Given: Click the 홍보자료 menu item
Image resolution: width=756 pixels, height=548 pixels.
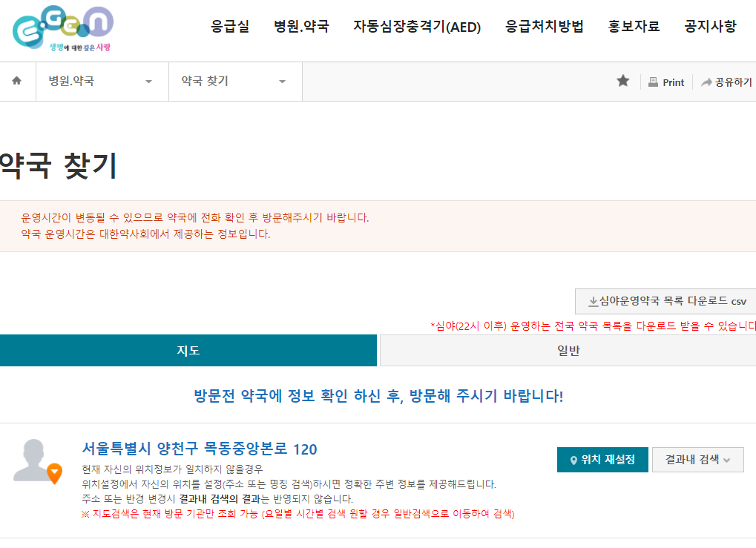Looking at the screenshot, I should tap(633, 26).
